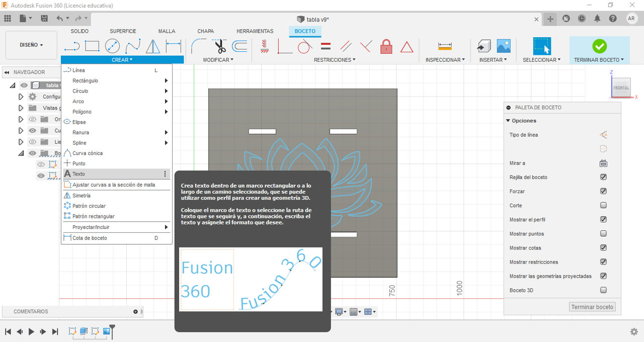Screen dimensions: 644x342
Task: Collapse the Opciones section in palette
Action: point(508,121)
